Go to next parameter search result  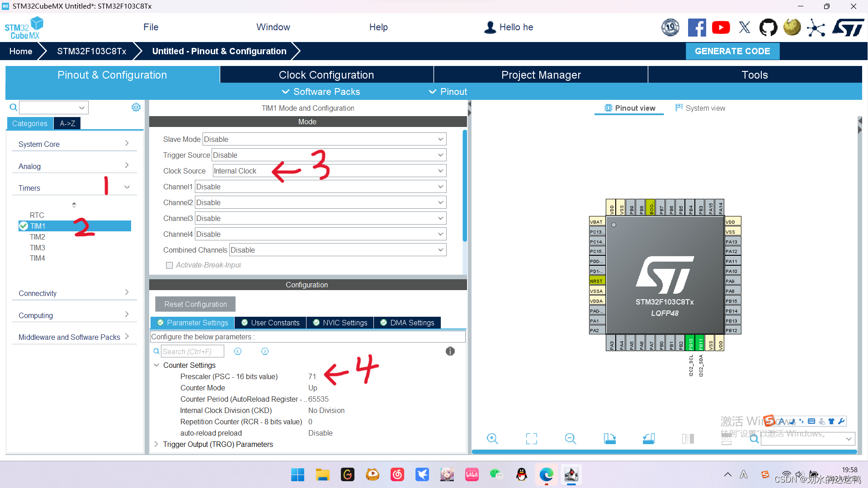coord(265,351)
